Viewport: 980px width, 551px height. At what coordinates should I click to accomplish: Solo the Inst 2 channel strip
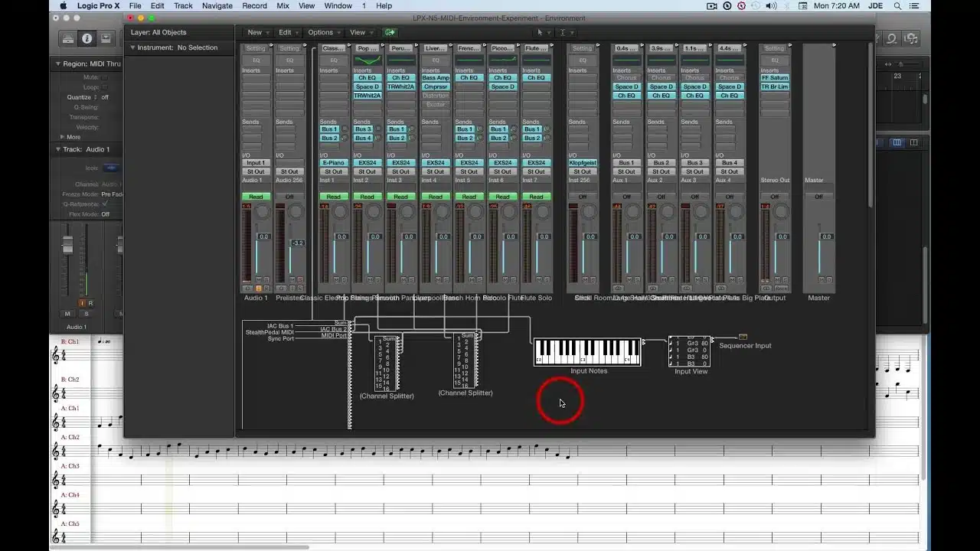(378, 279)
